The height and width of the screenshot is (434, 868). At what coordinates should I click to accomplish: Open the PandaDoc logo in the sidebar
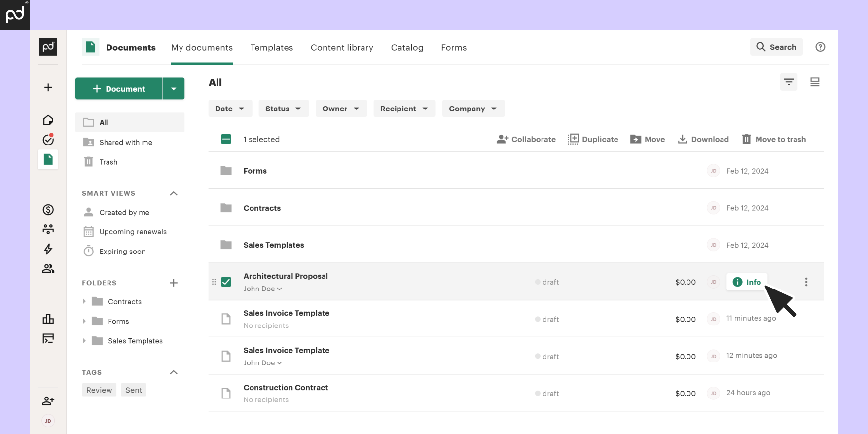pos(48,47)
